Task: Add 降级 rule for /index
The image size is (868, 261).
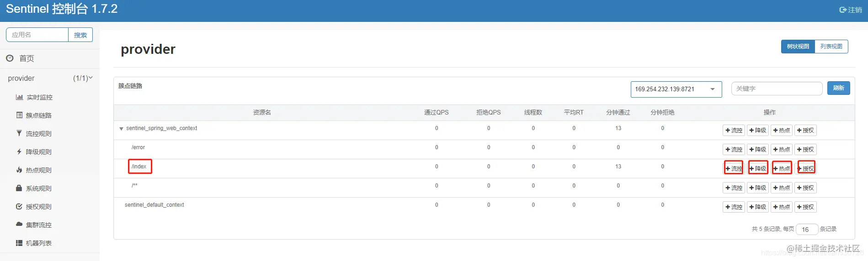Action: coord(757,169)
